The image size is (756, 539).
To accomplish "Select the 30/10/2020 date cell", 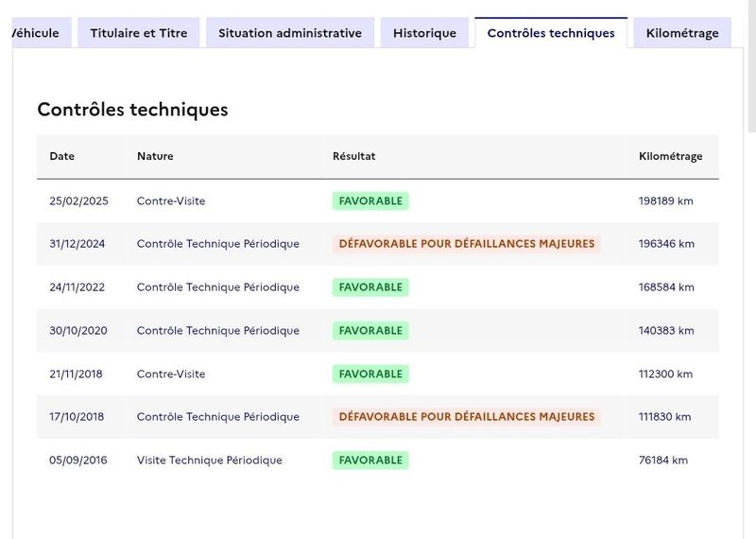I will point(78,331).
